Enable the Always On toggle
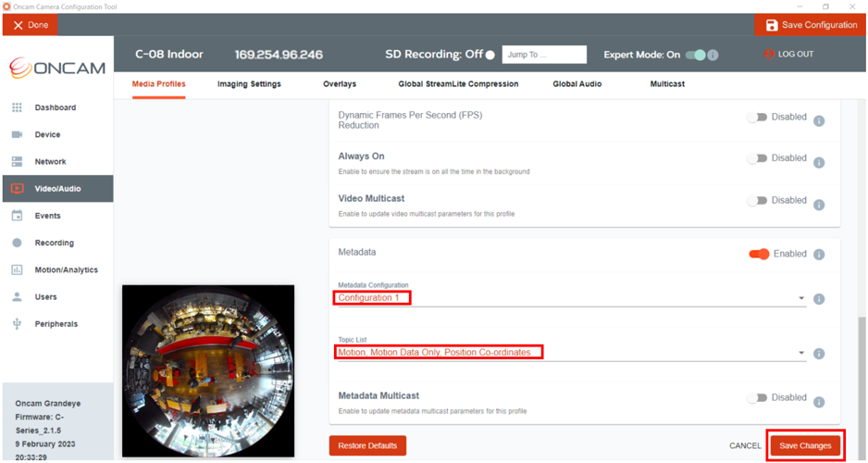This screenshot has width=868, height=463. click(757, 158)
